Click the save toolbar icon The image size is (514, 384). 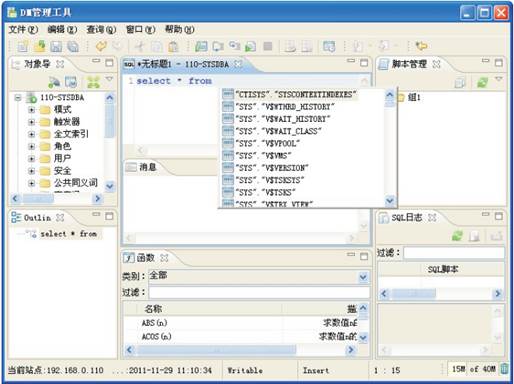tap(56, 46)
